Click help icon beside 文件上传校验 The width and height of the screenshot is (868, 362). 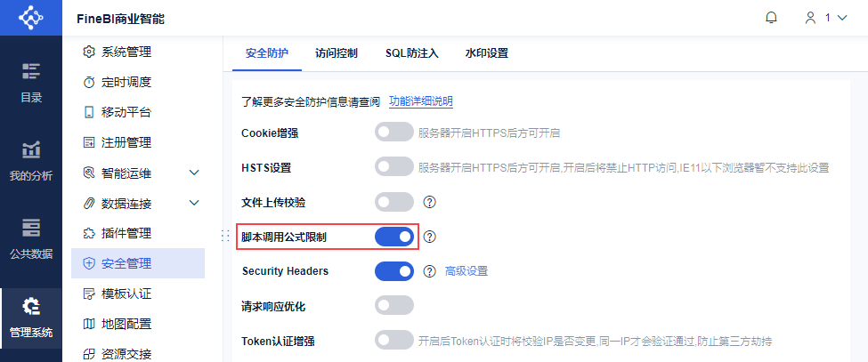point(429,202)
